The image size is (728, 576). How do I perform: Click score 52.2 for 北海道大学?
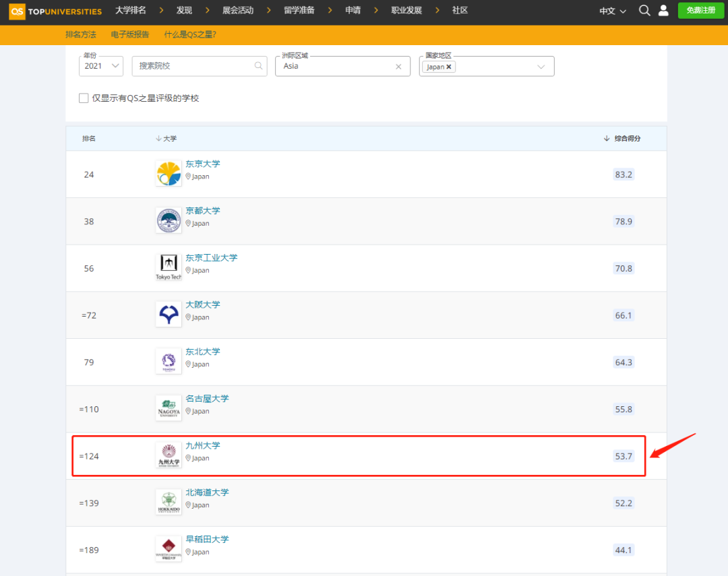(624, 503)
